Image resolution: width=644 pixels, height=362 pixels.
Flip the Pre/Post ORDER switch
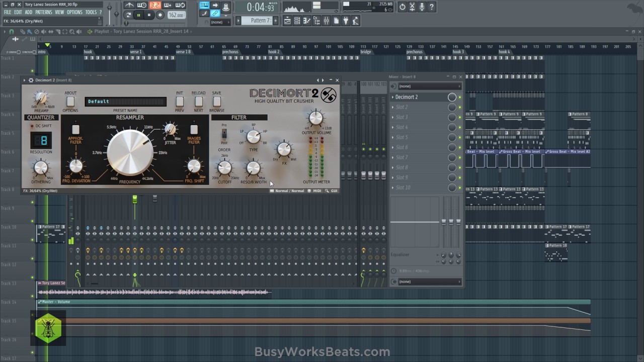(224, 134)
